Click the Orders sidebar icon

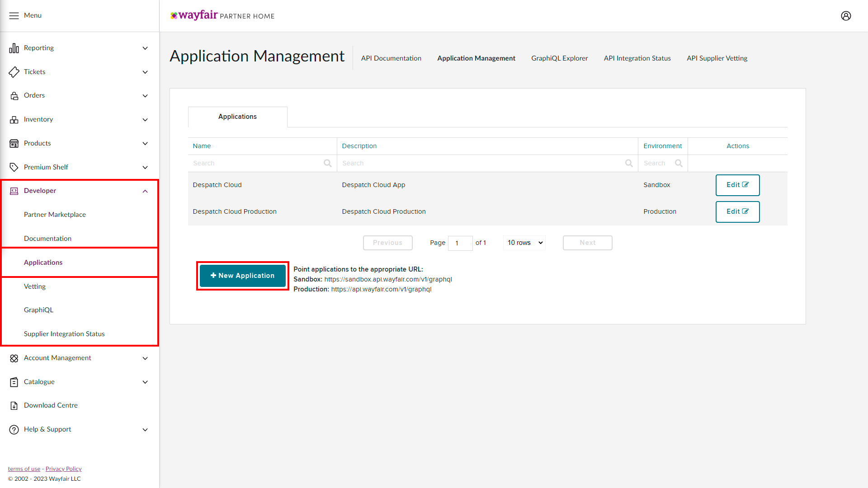[x=14, y=96]
